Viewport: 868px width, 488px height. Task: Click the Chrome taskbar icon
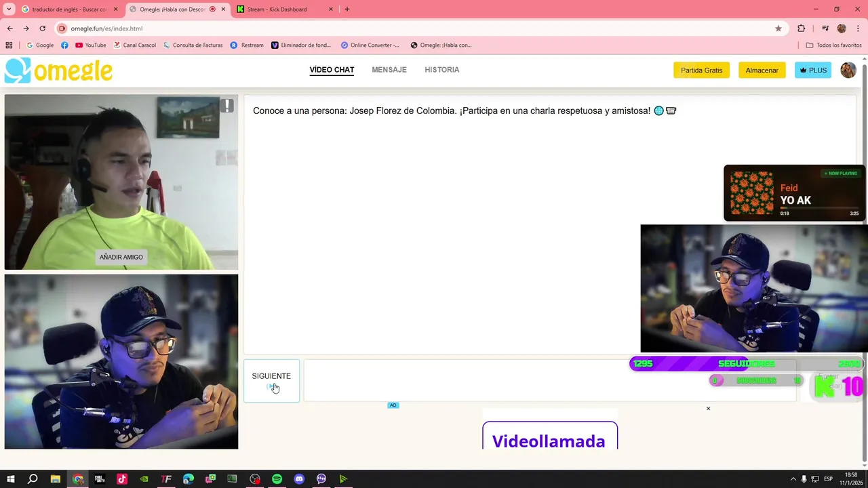click(78, 479)
